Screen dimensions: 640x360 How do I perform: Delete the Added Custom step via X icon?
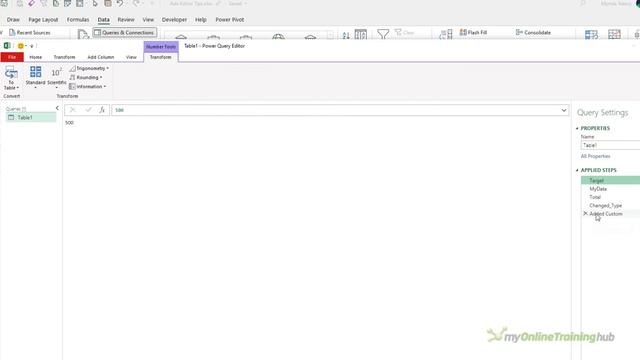(x=585, y=213)
